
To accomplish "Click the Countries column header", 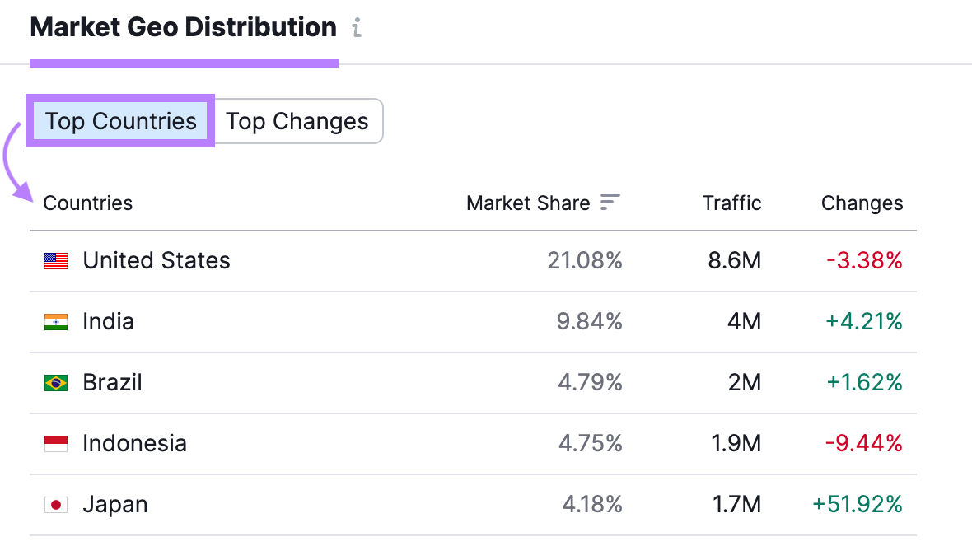I will point(88,203).
